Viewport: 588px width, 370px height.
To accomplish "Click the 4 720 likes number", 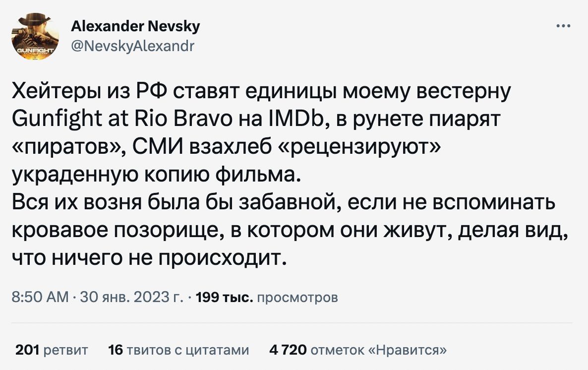I will (288, 350).
